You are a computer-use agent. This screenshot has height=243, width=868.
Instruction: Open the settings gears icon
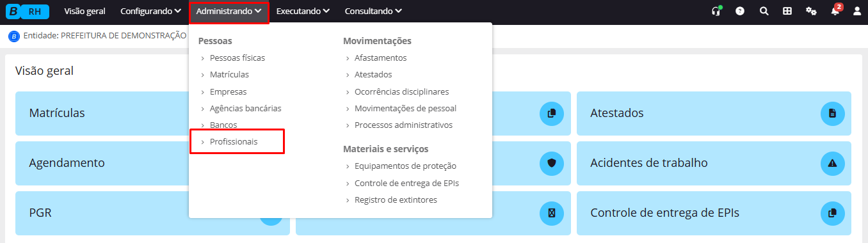click(x=811, y=11)
